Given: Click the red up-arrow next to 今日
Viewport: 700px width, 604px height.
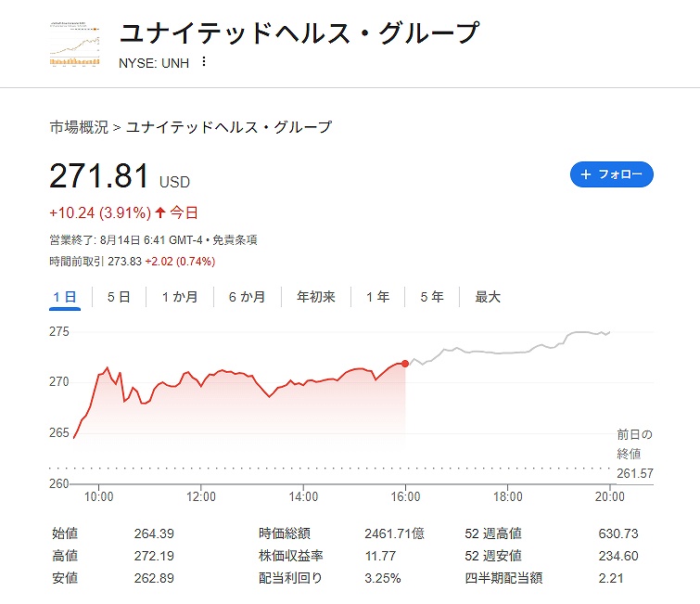Looking at the screenshot, I should tap(160, 213).
